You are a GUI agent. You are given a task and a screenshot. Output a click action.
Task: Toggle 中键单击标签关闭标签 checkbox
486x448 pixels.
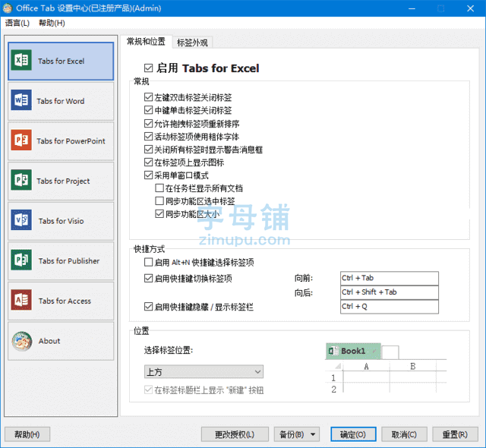[x=149, y=110]
